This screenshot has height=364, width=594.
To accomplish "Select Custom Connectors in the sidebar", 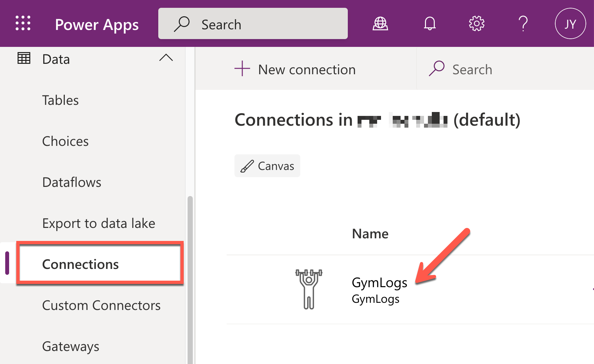I will (x=101, y=305).
